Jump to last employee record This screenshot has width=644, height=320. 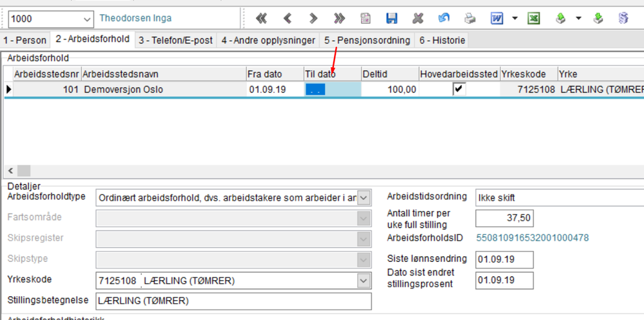[x=339, y=18]
